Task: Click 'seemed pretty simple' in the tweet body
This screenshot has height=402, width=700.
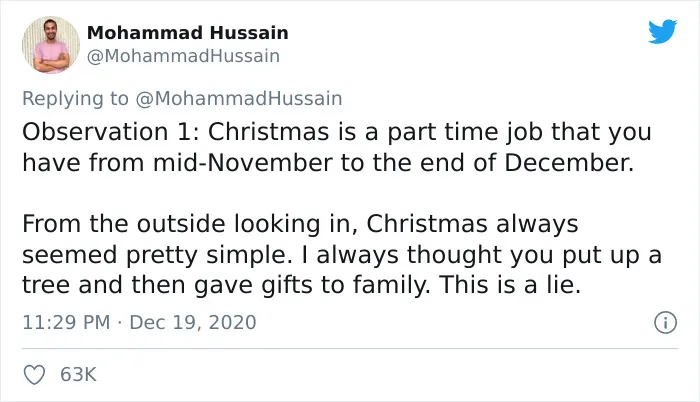Action: pyautogui.click(x=154, y=255)
